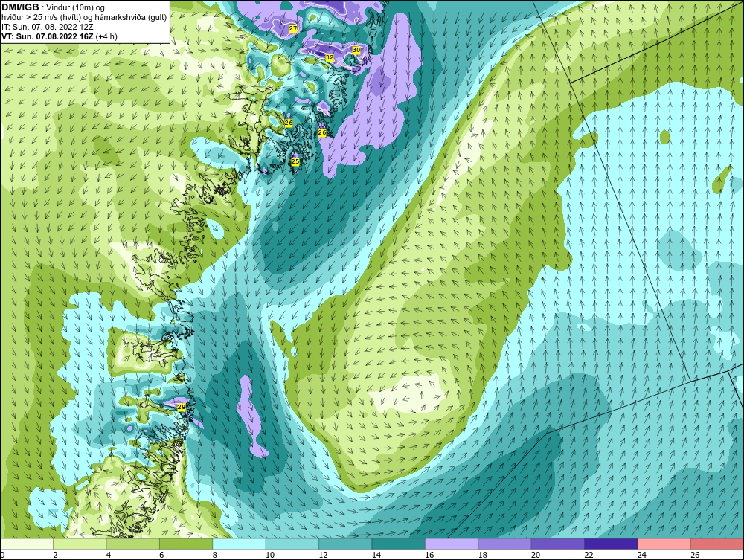This screenshot has height=560, width=744.
Task: Click the 24–26 m/s pink legend swatch
Action: pyautogui.click(x=664, y=544)
